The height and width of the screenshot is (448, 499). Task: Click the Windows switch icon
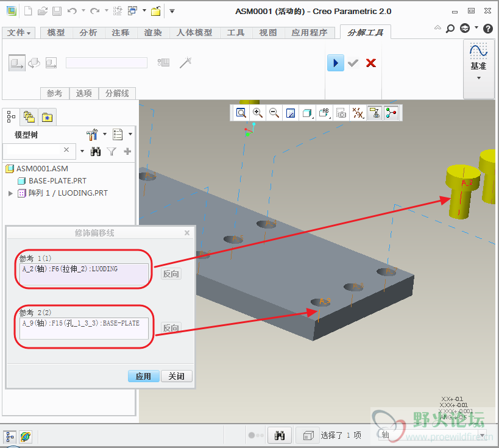(x=132, y=11)
